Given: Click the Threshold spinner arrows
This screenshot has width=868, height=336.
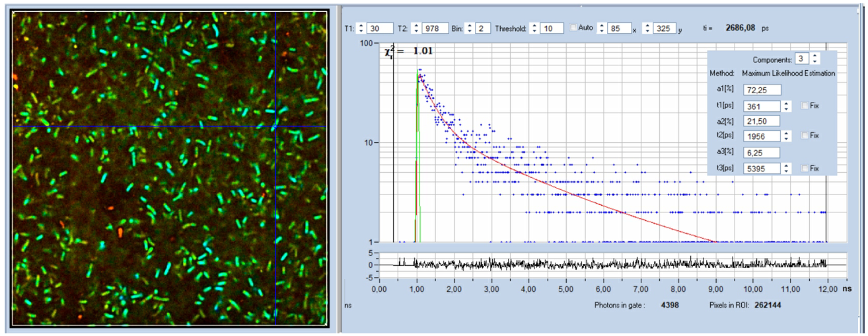Looking at the screenshot, I should coord(534,28).
